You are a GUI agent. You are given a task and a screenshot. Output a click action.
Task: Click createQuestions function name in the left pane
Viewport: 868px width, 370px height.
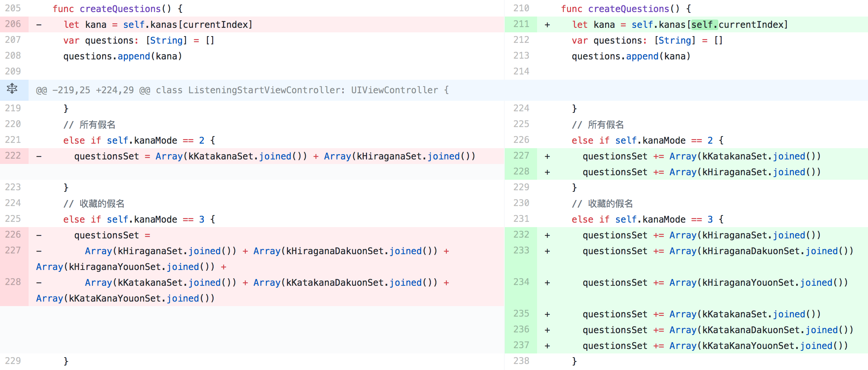(120, 9)
